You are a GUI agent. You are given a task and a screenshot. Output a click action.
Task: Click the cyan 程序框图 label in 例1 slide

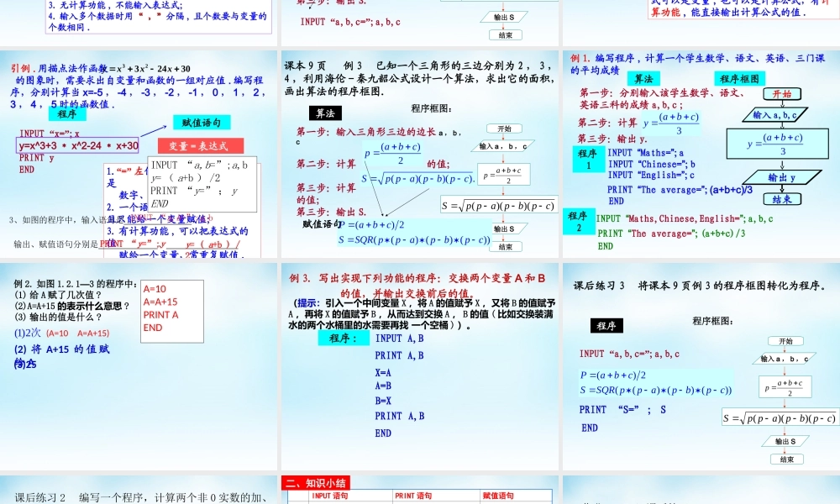739,79
